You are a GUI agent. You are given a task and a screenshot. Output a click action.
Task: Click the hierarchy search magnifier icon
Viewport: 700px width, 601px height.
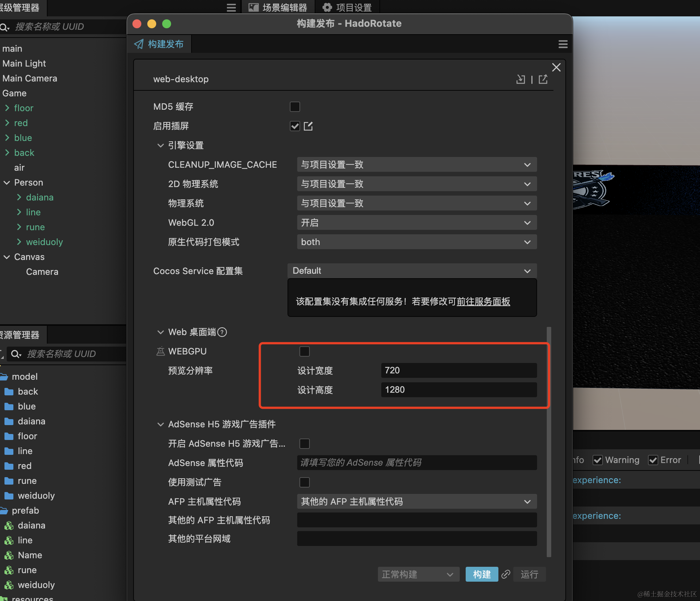pos(4,27)
